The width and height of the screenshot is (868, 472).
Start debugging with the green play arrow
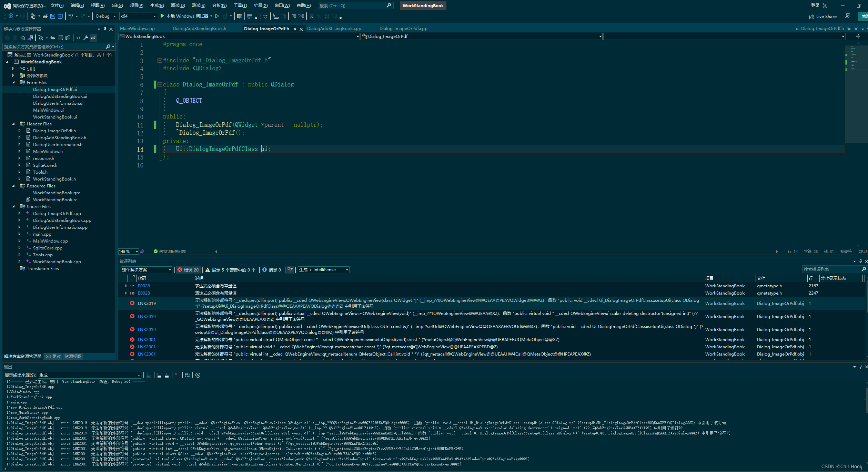pos(162,16)
